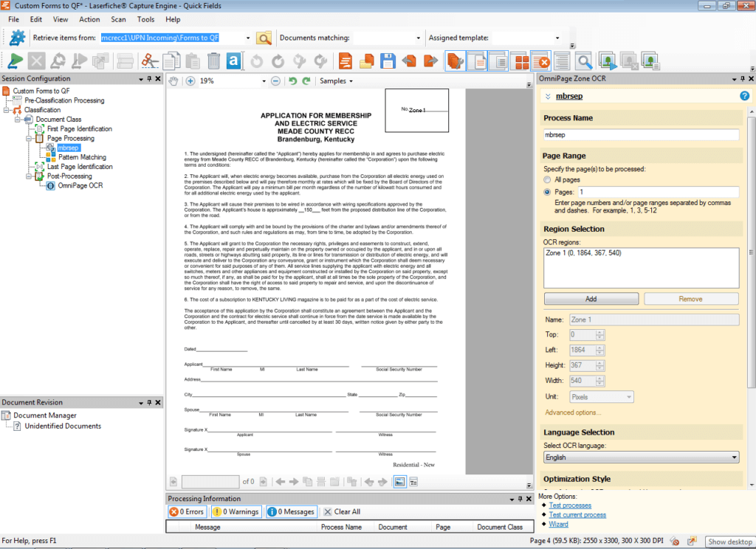This screenshot has width=756, height=549.
Task: Zoom in with the plus icon
Action: pyautogui.click(x=190, y=81)
